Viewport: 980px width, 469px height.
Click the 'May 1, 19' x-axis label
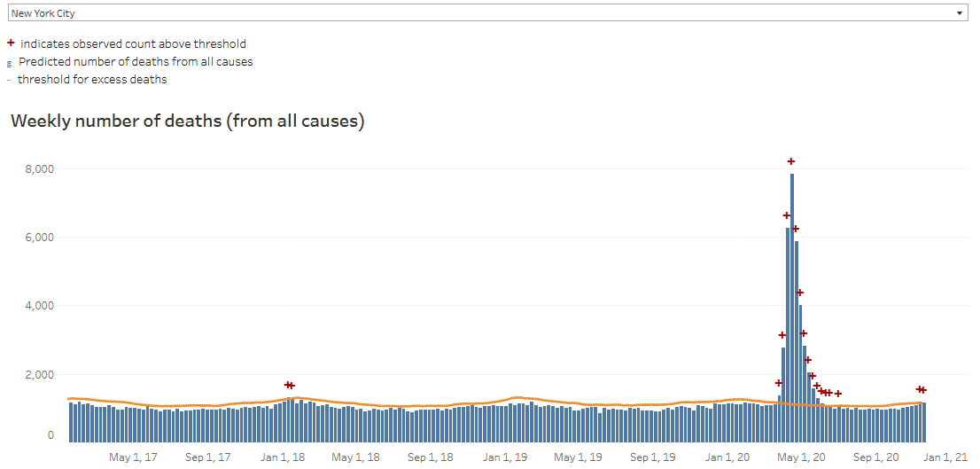[x=578, y=457]
